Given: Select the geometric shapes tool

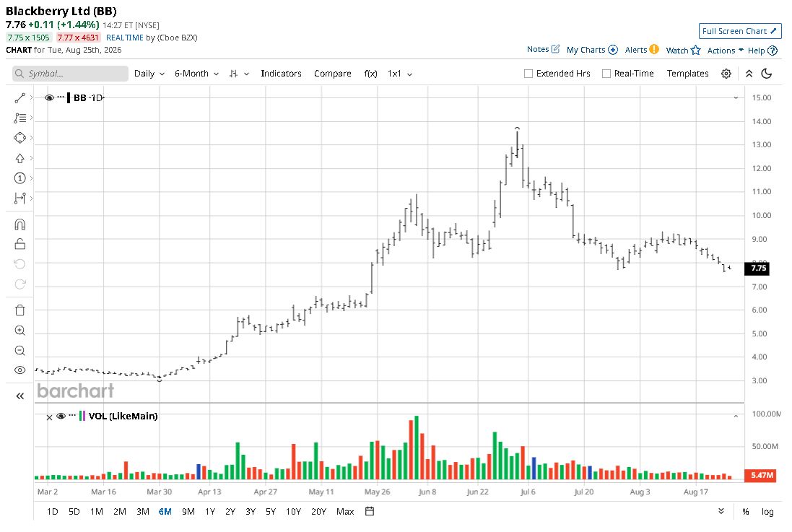Looking at the screenshot, I should pos(19,138).
